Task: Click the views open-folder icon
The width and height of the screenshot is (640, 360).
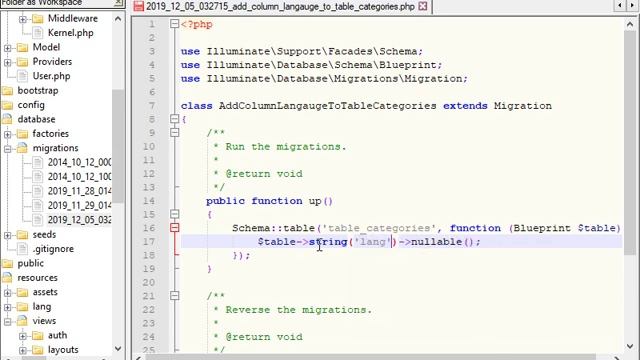Action: click(x=22, y=321)
